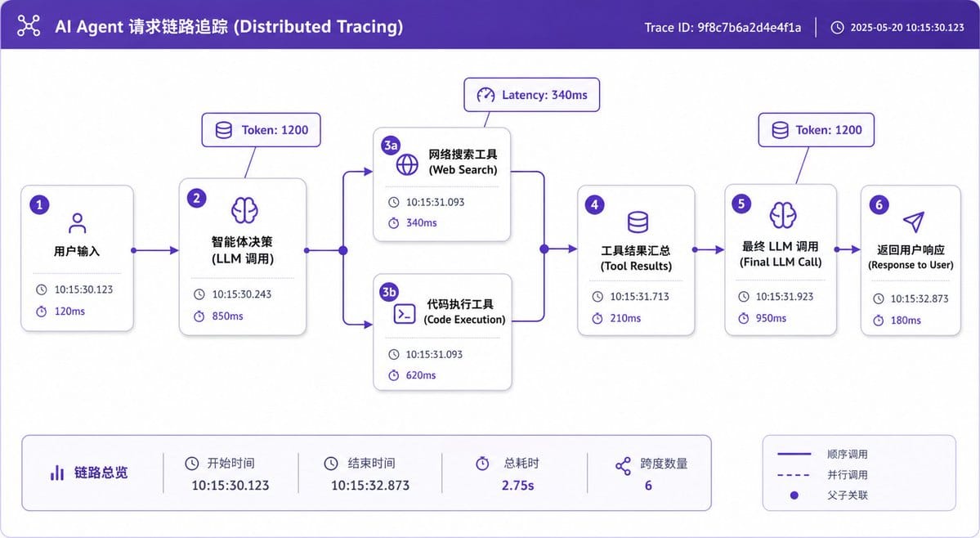Click the clock icon beside header timestamp
The width and height of the screenshot is (980, 538).
[x=837, y=28]
